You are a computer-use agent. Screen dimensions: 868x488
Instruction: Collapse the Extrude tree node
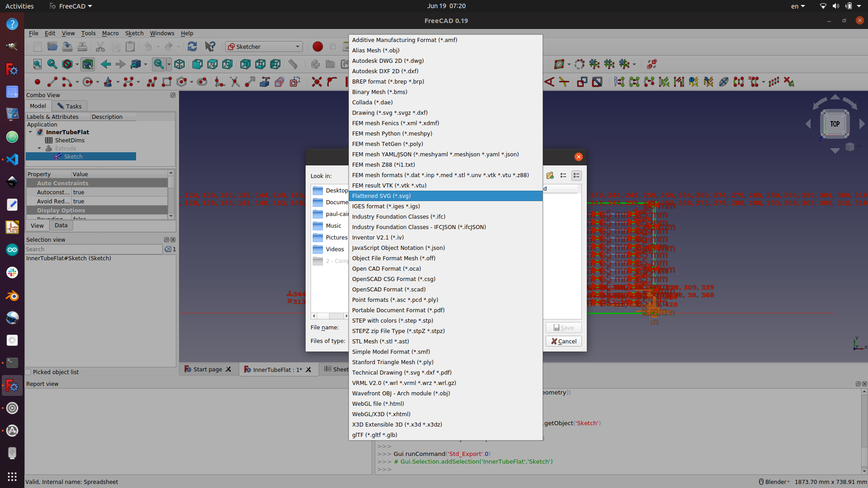(39, 148)
